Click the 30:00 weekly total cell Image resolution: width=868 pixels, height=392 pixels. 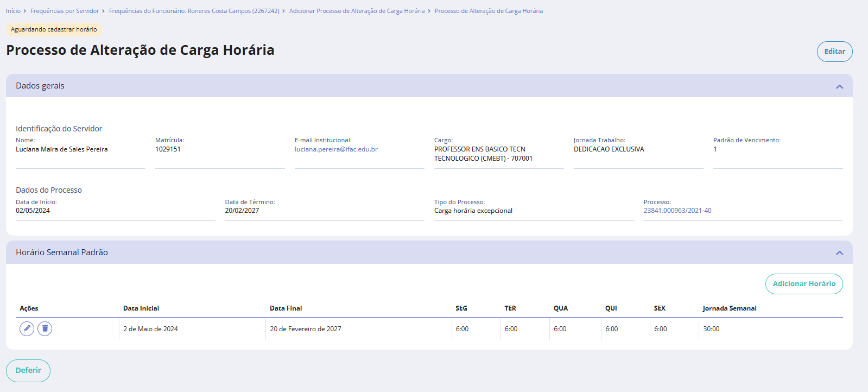coord(711,329)
